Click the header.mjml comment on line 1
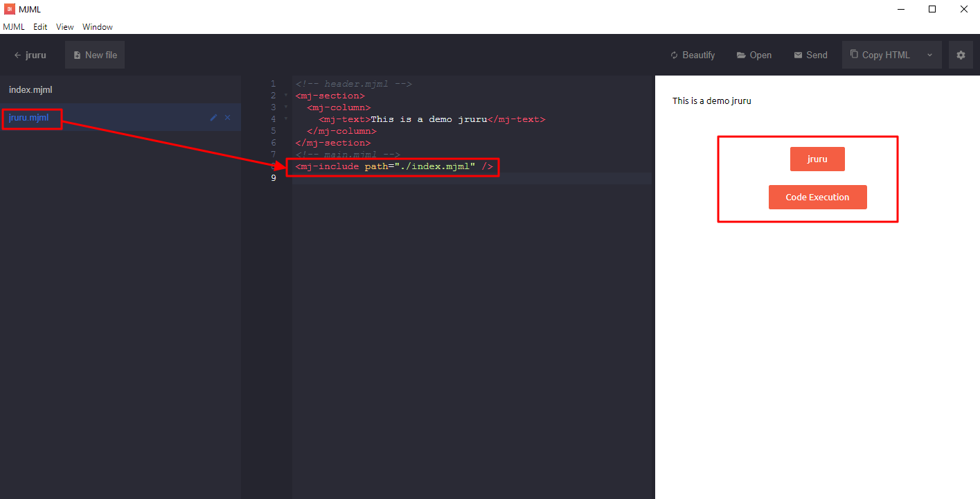Screen dimensions: 980x499 tap(354, 84)
